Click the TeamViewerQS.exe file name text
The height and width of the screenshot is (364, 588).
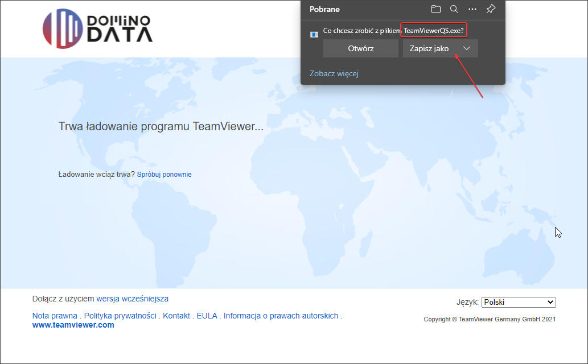click(433, 30)
